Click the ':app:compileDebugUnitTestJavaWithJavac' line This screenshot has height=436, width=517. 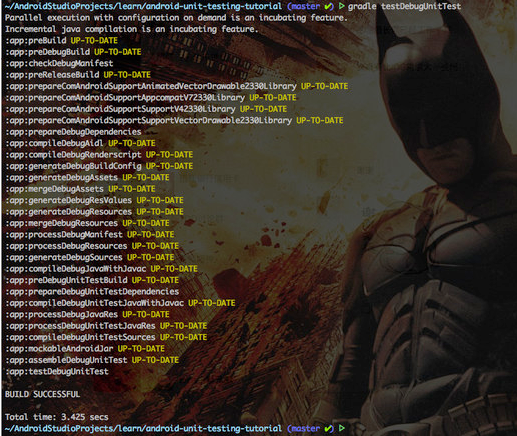[x=120, y=303]
